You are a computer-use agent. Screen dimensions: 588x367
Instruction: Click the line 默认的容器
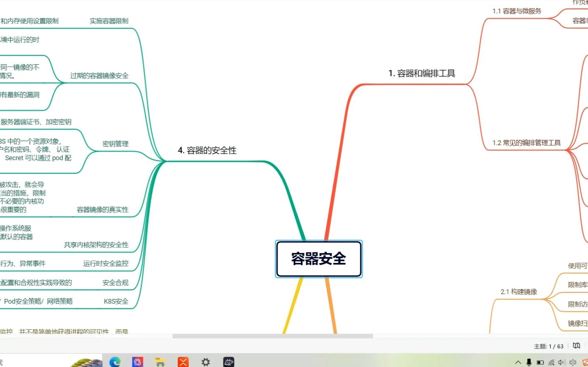pyautogui.click(x=17, y=237)
